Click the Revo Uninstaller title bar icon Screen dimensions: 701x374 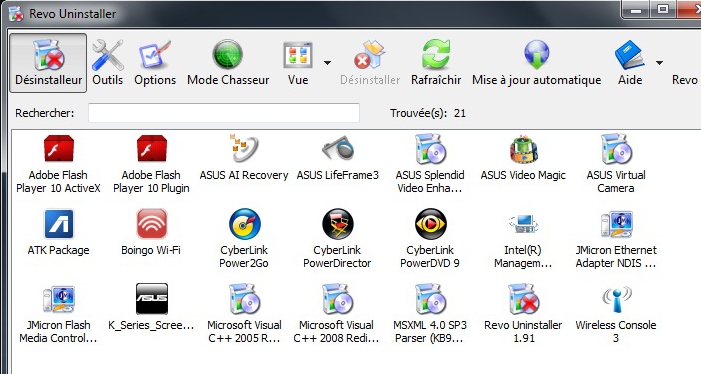[16, 13]
